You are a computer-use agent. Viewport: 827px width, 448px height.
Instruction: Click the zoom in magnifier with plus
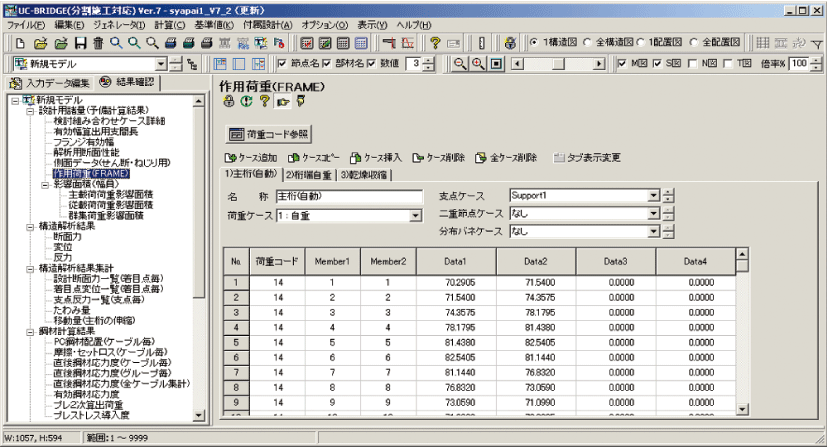[478, 64]
